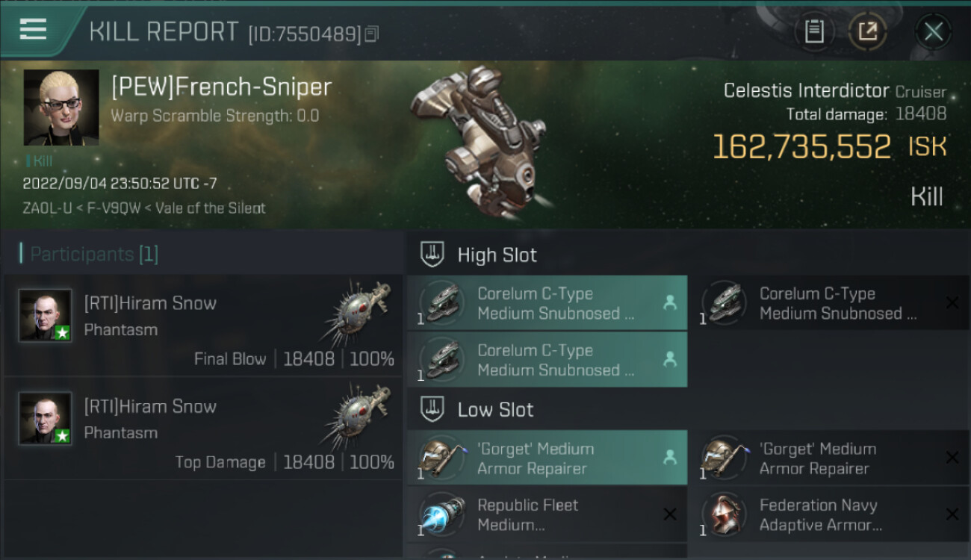This screenshot has width=971, height=560.
Task: Click the Participants section header
Action: click(x=90, y=254)
